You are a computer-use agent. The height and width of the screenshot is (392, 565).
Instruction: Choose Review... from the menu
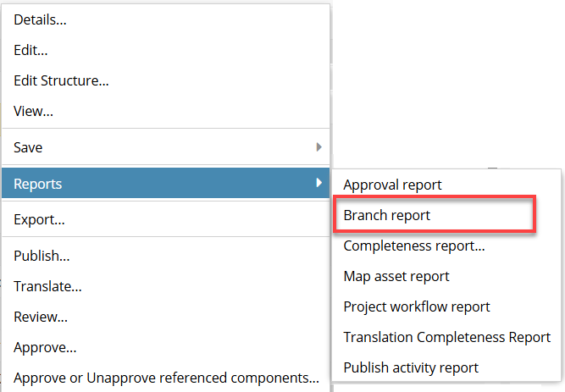[x=165, y=317]
